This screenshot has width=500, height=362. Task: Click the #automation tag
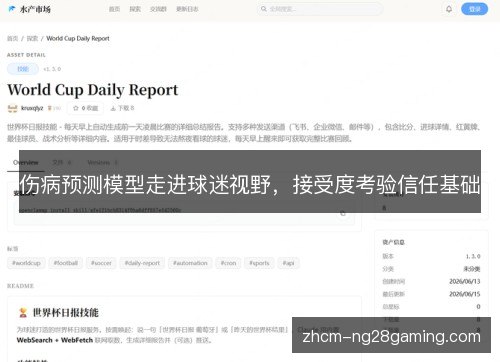(x=190, y=263)
